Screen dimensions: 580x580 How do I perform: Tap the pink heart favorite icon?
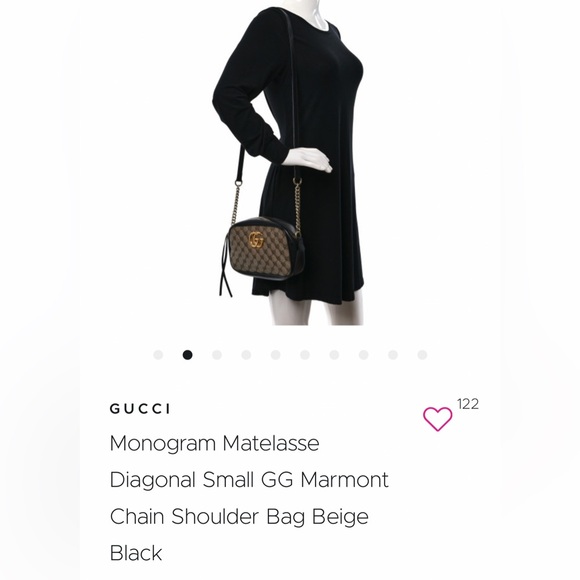[x=437, y=419]
